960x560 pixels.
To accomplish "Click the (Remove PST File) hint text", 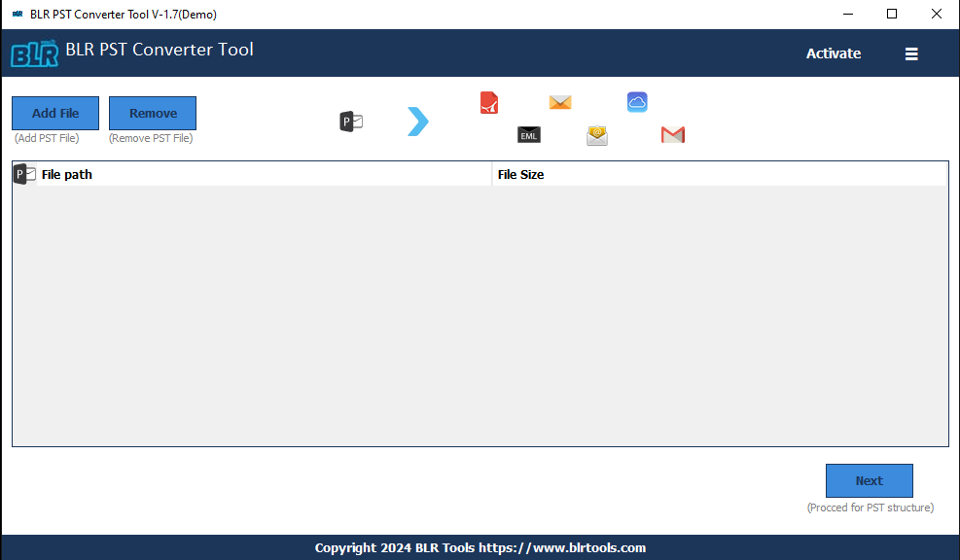I will tap(151, 138).
